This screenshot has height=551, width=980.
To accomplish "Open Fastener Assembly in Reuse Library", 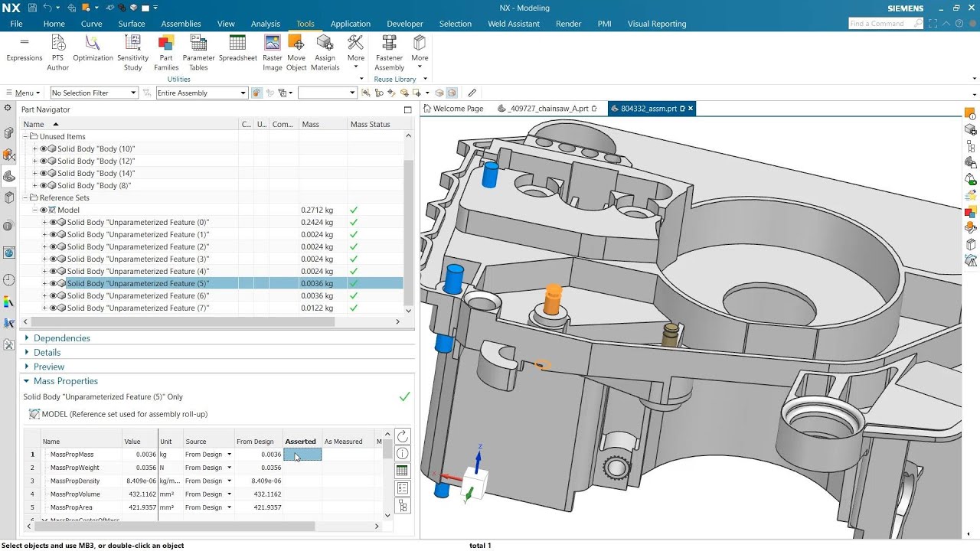I will point(389,54).
